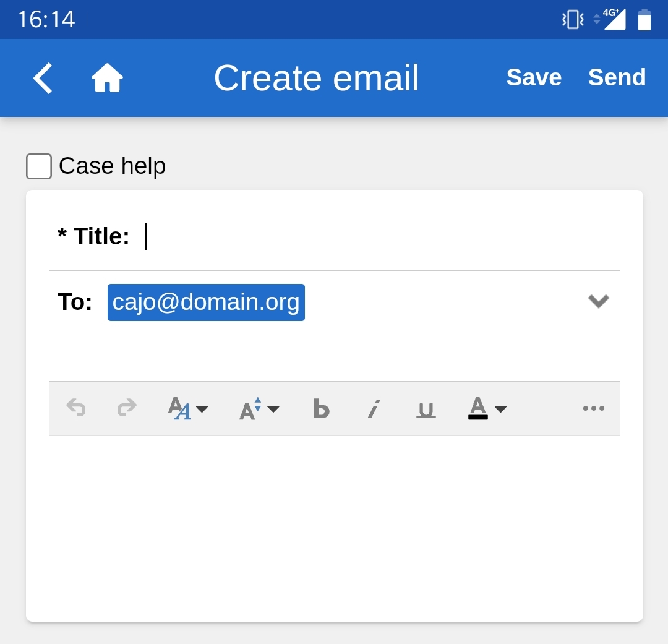Show more formatting options (three dots)
Viewport: 668px width, 644px height.
click(593, 408)
